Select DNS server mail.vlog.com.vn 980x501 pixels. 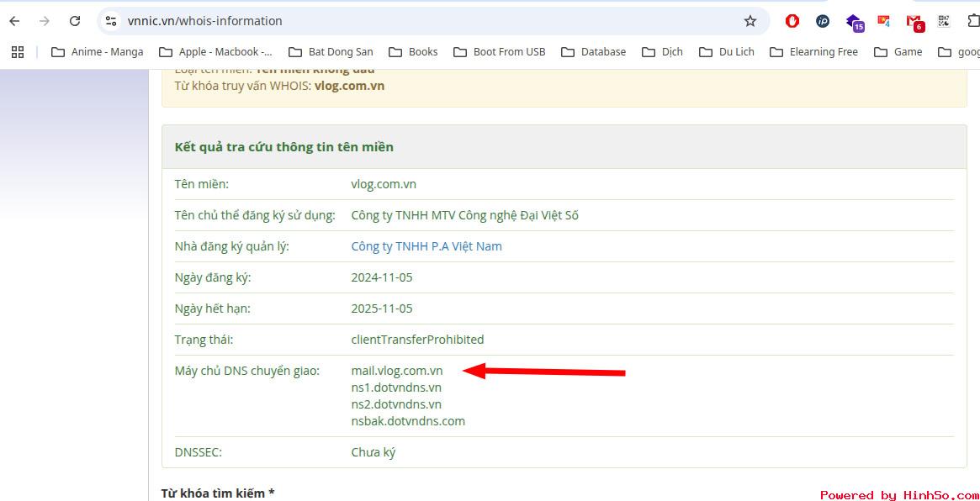click(397, 371)
